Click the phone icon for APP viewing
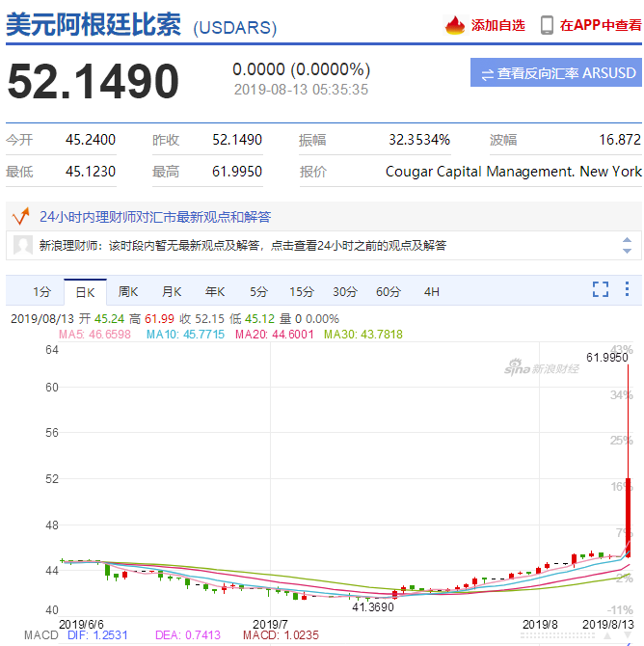The width and height of the screenshot is (644, 646). pyautogui.click(x=547, y=25)
